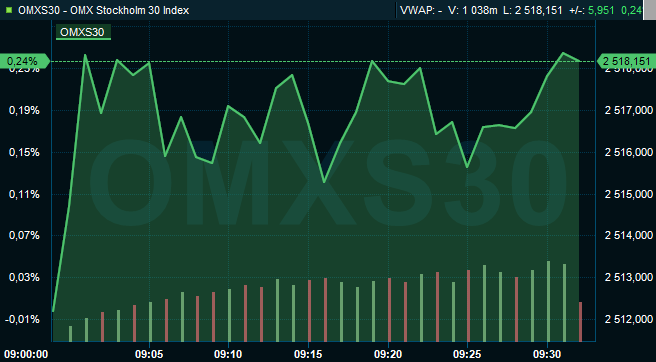Select the OMXS30 legend label

tap(83, 32)
